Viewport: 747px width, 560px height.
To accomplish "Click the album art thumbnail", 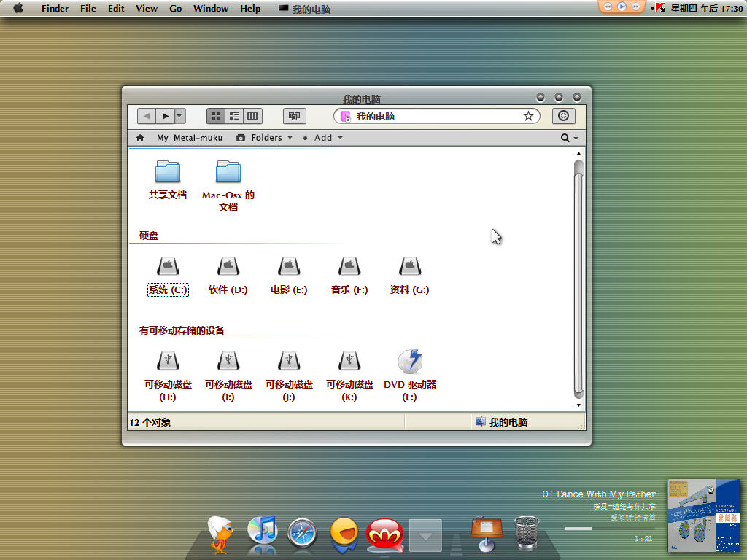I will (704, 516).
